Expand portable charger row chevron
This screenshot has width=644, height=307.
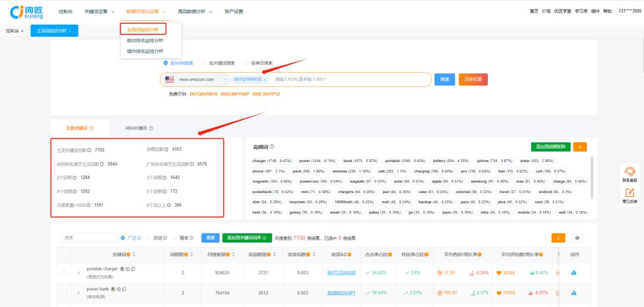tap(78, 273)
